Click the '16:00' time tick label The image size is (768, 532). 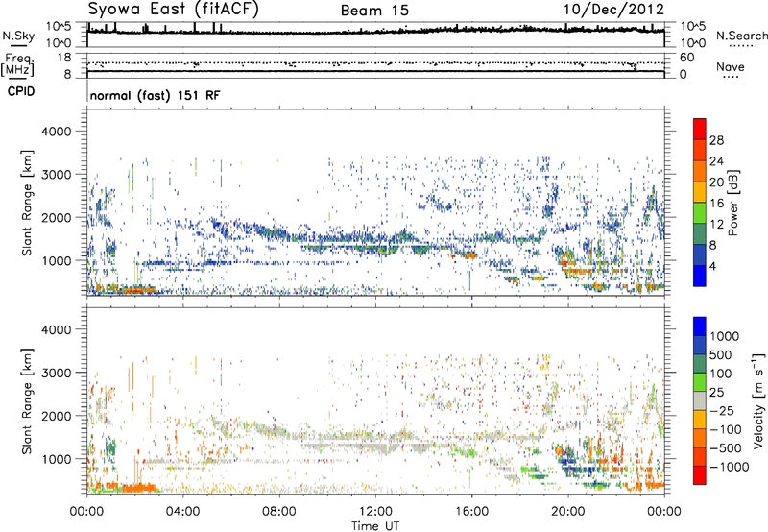471,512
